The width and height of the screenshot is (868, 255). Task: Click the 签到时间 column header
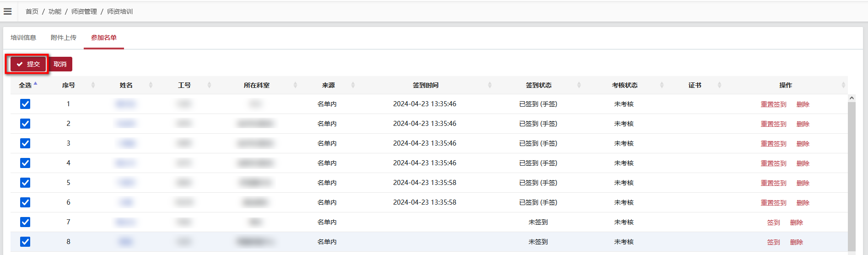click(426, 85)
